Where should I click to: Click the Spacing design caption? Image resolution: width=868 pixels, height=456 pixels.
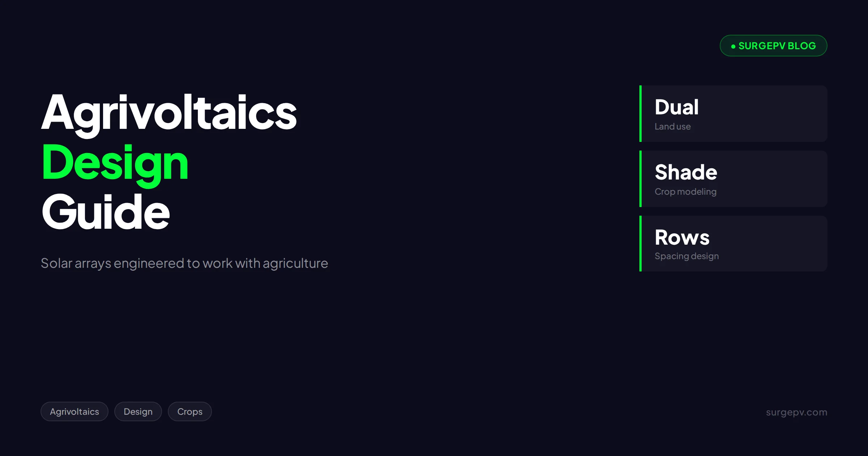coord(687,256)
